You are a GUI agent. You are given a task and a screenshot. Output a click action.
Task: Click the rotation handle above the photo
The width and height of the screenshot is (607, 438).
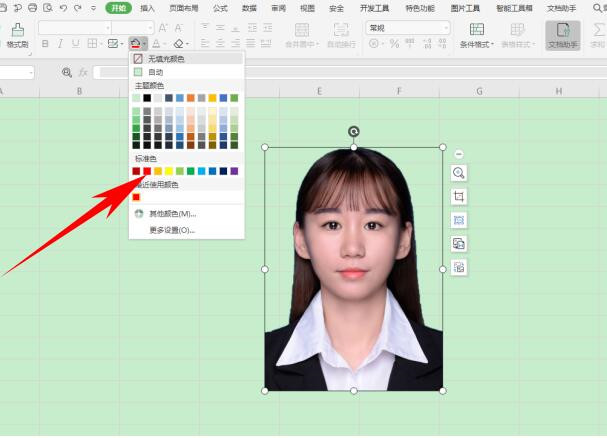(x=353, y=131)
